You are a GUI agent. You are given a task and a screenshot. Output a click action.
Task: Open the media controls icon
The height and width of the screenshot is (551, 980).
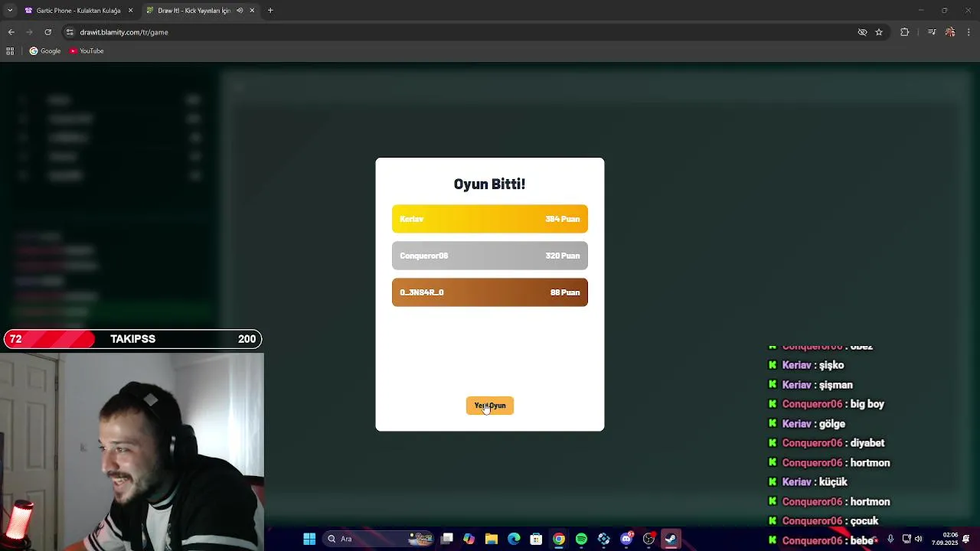(931, 32)
